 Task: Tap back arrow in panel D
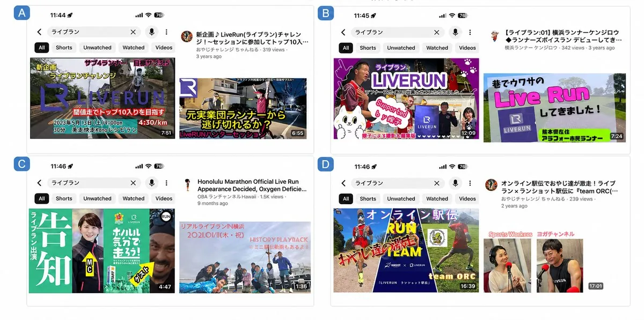pos(343,183)
